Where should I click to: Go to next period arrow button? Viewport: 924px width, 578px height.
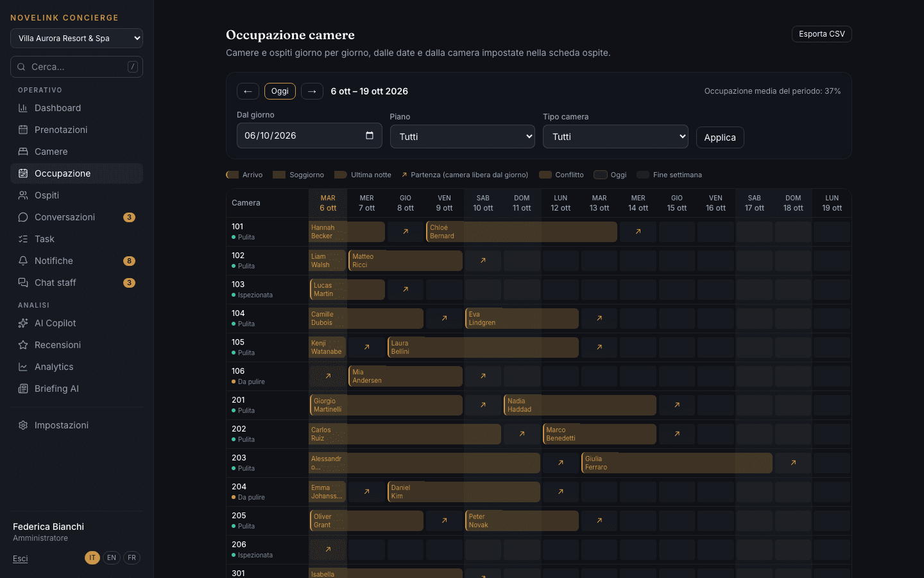click(312, 91)
